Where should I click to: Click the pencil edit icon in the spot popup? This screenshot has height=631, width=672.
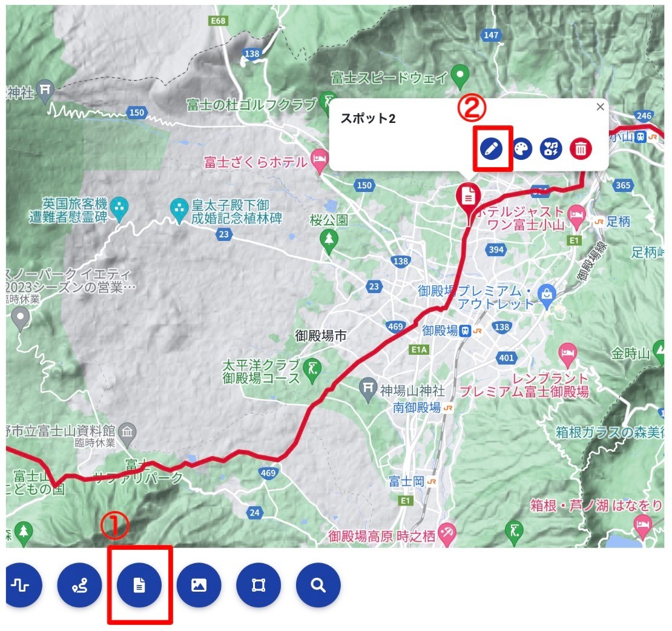click(x=492, y=149)
